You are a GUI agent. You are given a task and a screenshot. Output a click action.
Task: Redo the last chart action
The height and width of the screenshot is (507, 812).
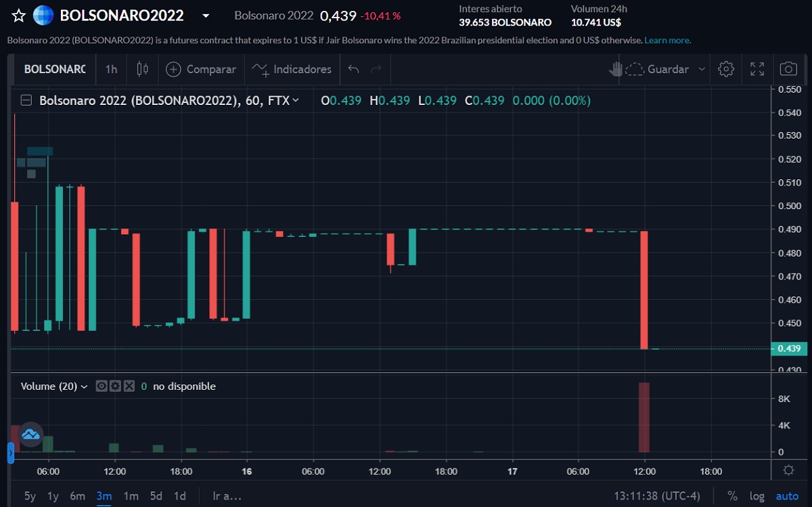click(x=376, y=69)
